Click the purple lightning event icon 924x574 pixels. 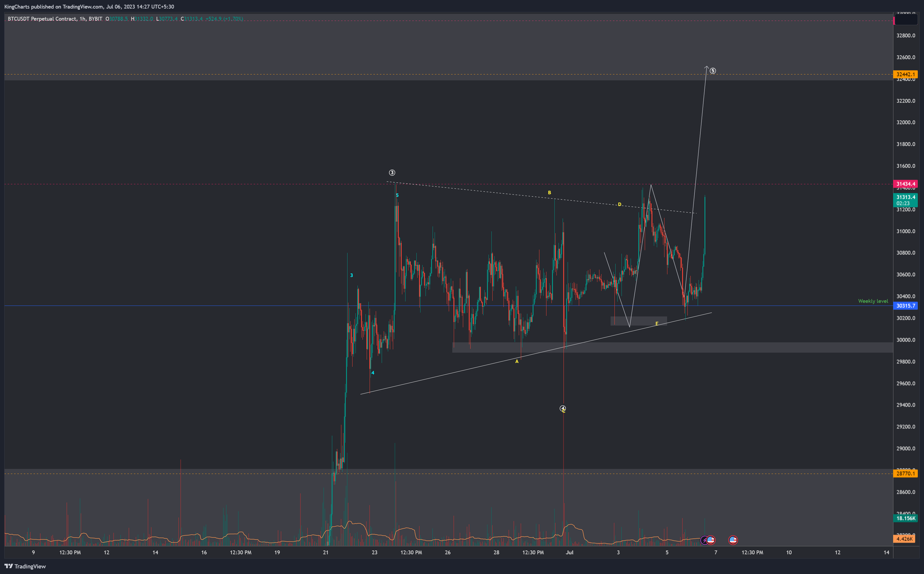coord(704,540)
